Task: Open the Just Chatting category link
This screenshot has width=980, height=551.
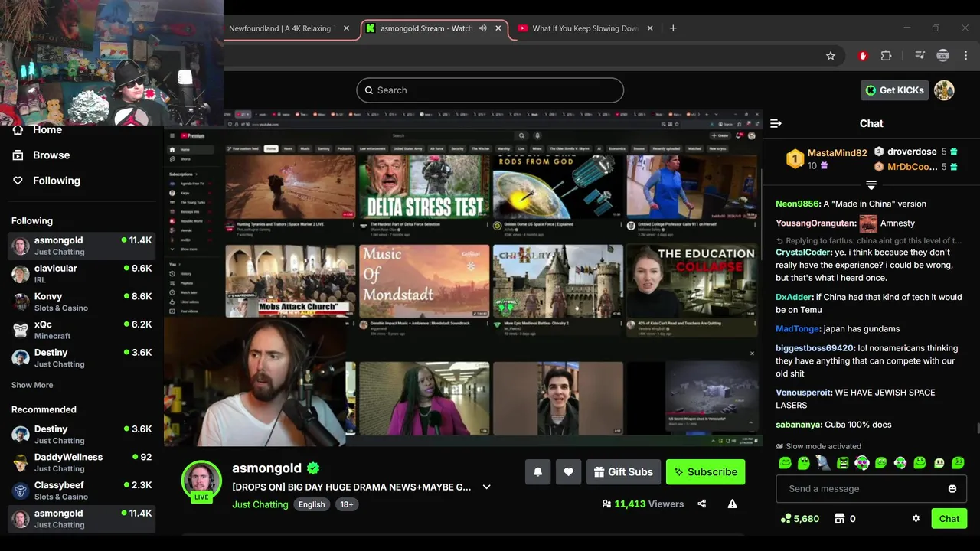Action: click(260, 504)
